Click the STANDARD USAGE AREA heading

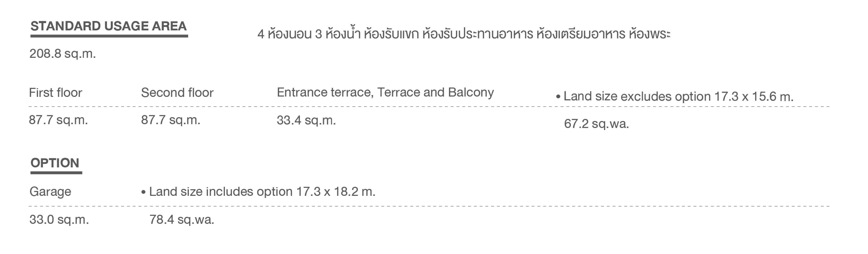pos(108,26)
